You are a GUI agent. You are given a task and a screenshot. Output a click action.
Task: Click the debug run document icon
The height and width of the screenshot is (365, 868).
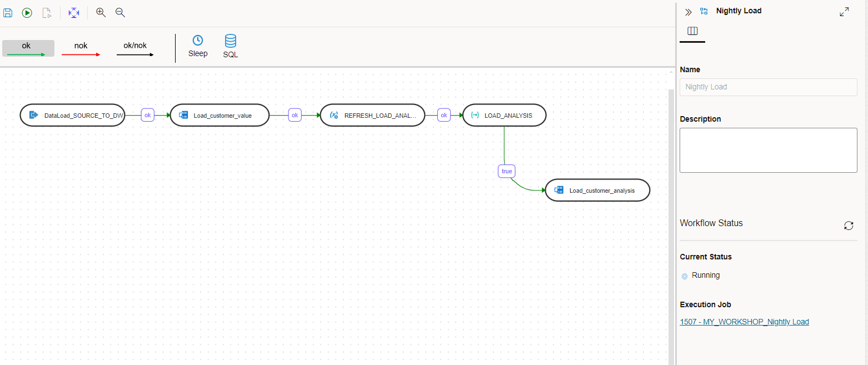pos(47,12)
